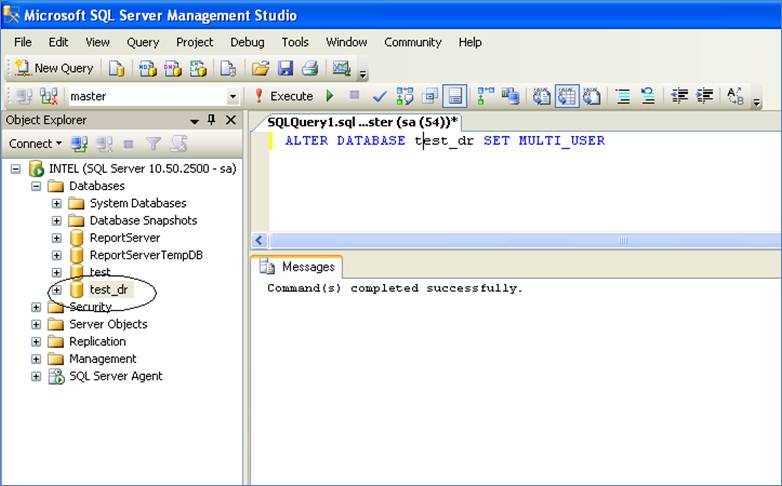Click the Stop icon in Object Explorer toolbar
Screen dimensions: 782x486
tap(128, 144)
